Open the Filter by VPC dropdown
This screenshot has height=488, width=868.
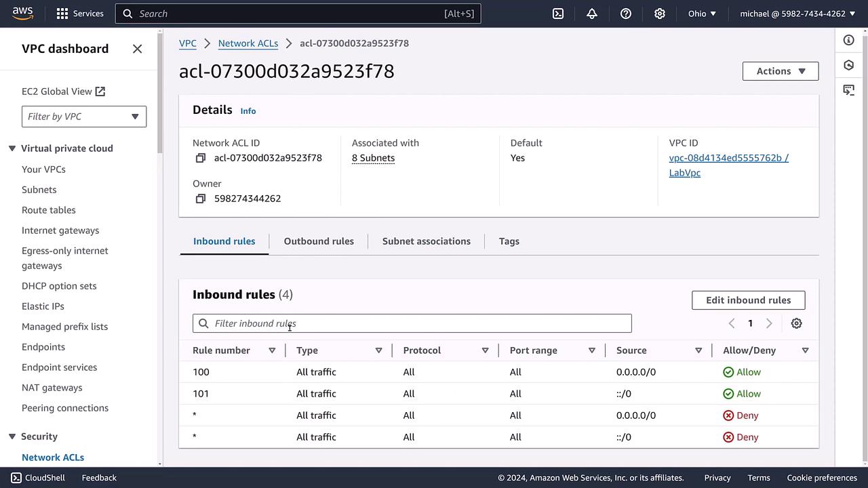coord(84,117)
